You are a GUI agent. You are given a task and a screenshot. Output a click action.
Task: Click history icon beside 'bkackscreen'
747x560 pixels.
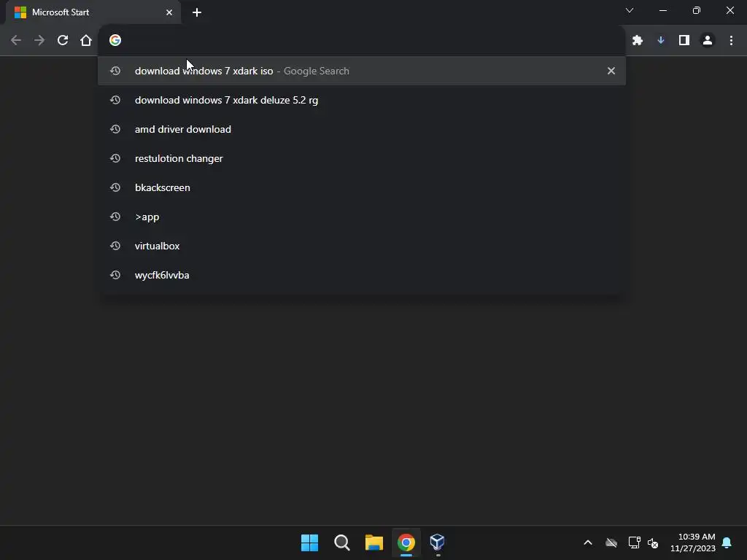tap(115, 187)
